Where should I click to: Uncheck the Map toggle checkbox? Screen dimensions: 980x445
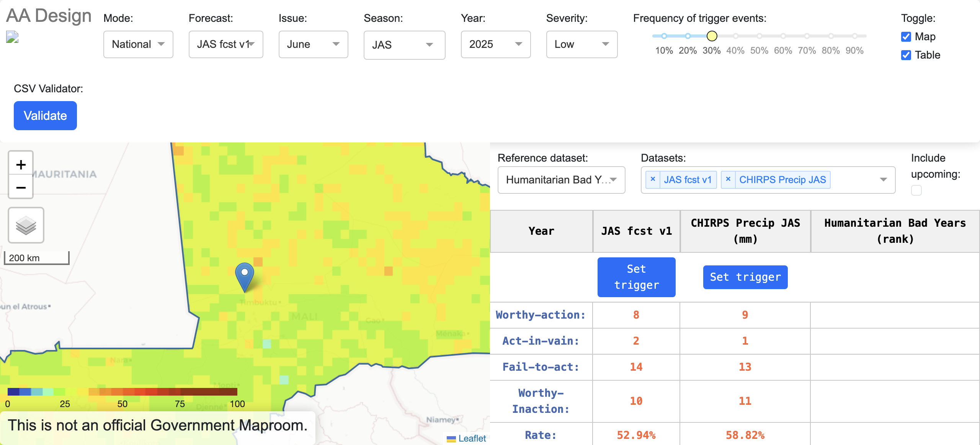click(906, 37)
